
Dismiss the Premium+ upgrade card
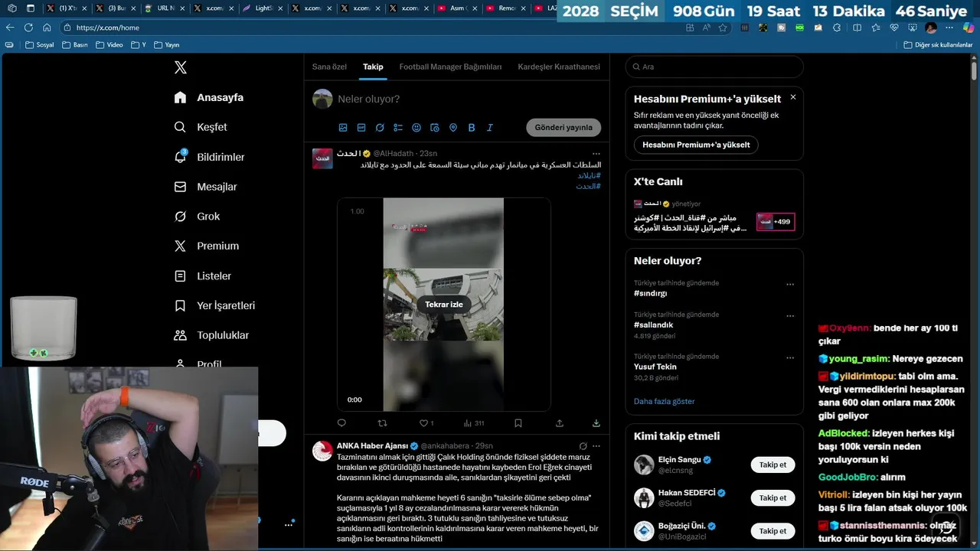point(793,97)
